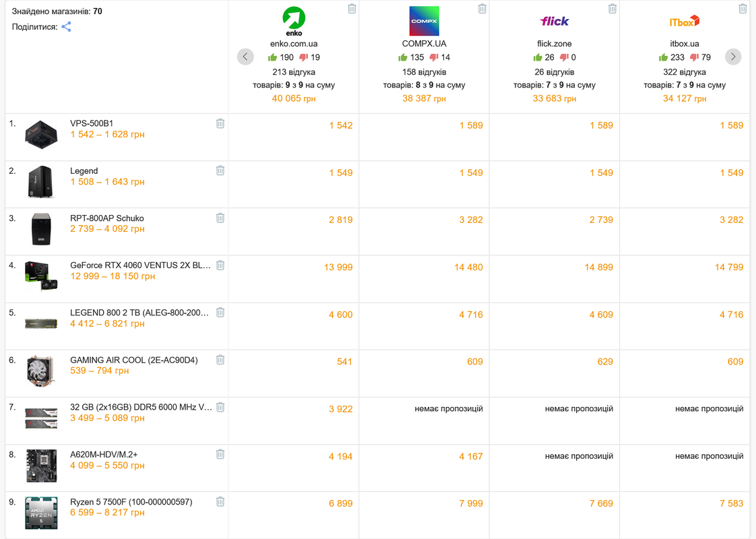The height and width of the screenshot is (539, 756).
Task: Select flick.zone price 4 609 for LEGEND 800
Action: [601, 315]
